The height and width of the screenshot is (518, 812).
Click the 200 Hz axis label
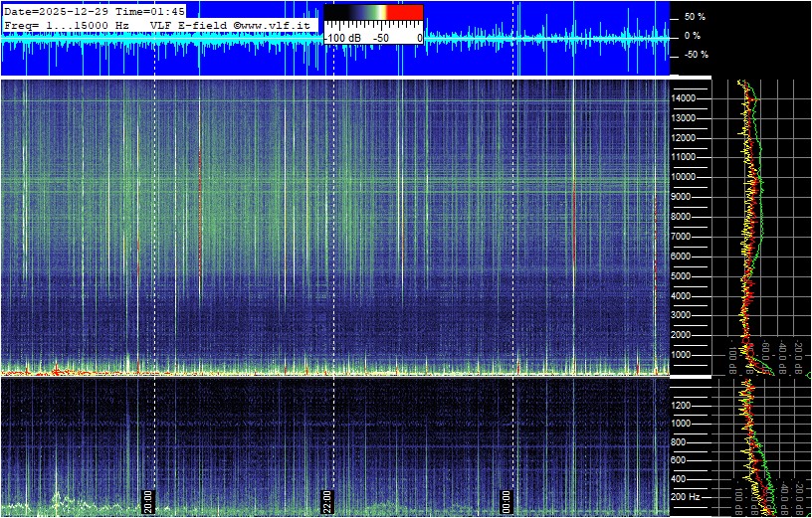[687, 496]
